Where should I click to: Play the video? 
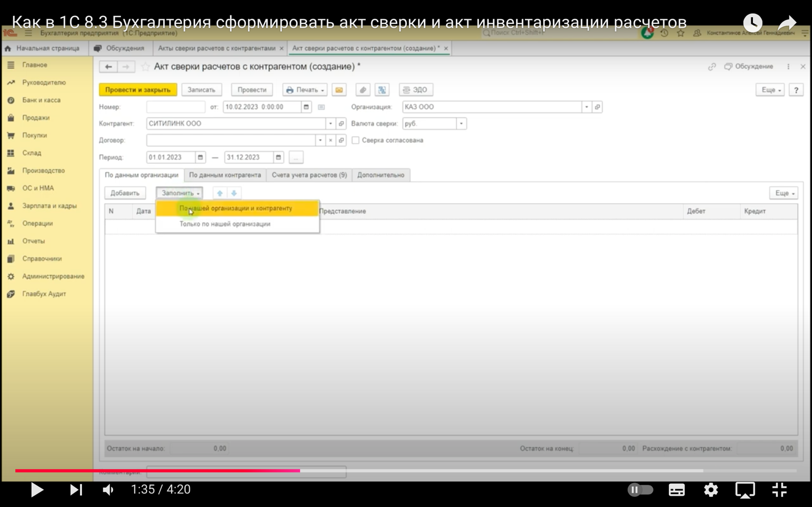37,489
